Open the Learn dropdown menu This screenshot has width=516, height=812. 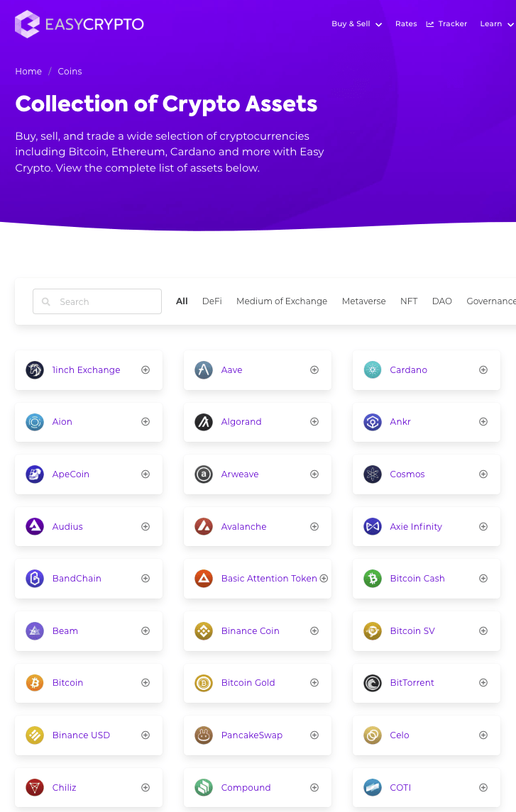tap(495, 23)
